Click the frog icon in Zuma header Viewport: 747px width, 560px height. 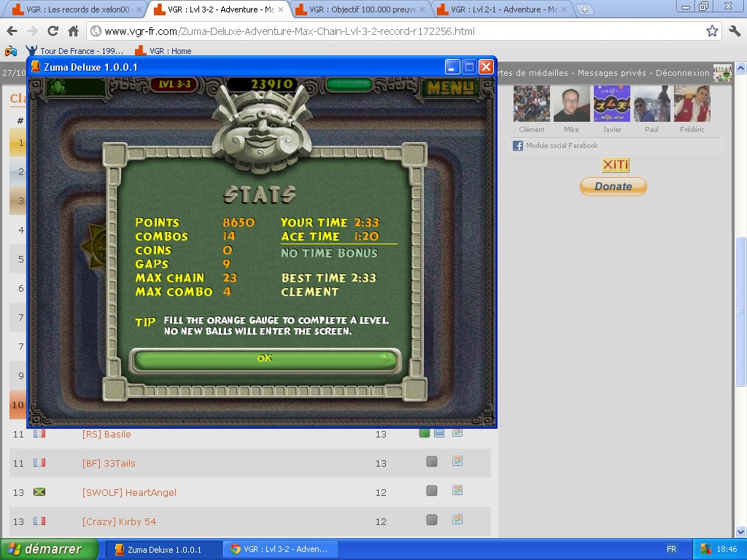[55, 87]
